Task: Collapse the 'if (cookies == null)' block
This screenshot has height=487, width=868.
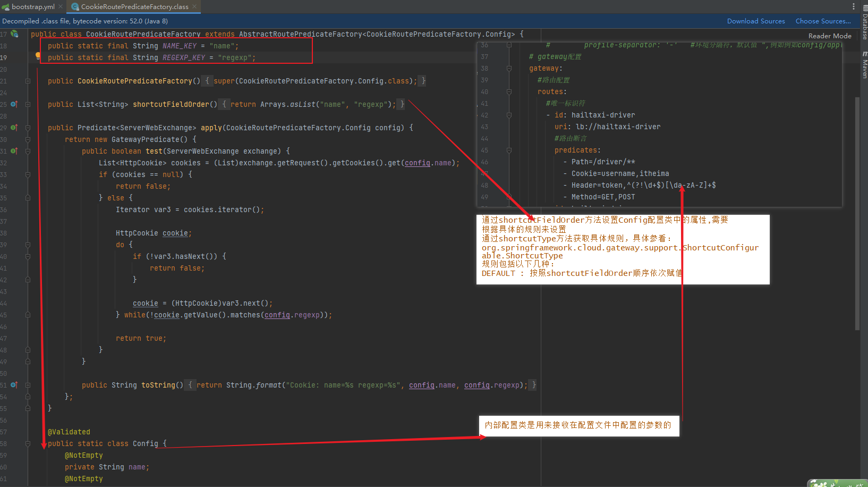Action: 28,174
